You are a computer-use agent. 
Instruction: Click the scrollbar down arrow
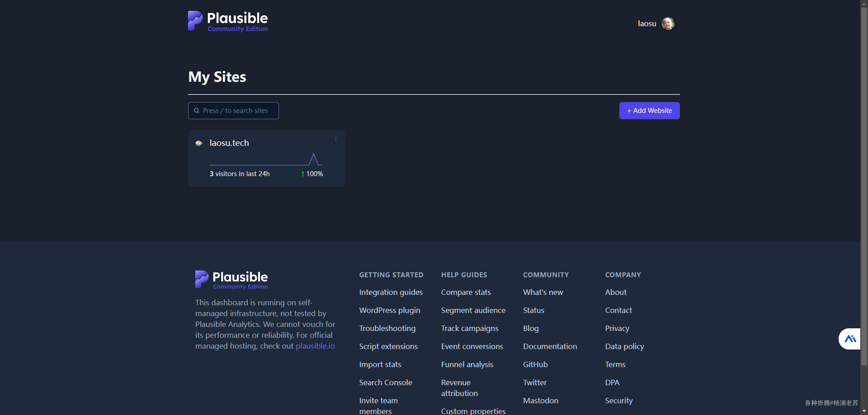(x=864, y=411)
